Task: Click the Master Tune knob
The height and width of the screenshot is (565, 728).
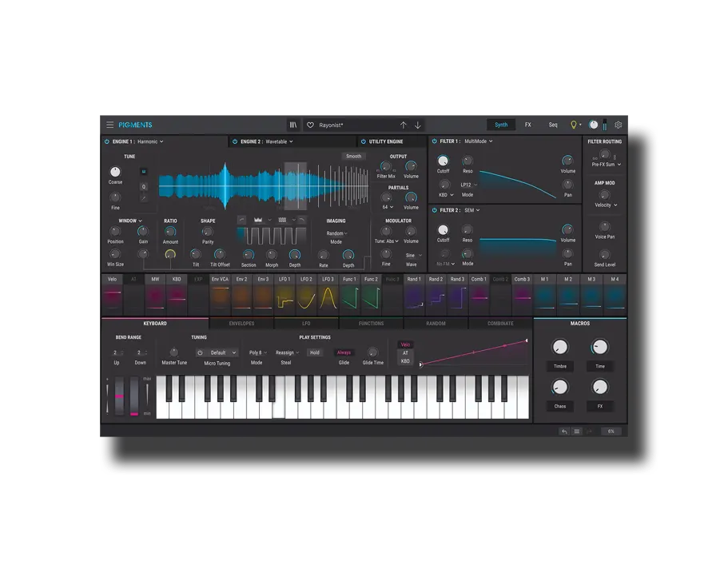Action: click(x=174, y=352)
